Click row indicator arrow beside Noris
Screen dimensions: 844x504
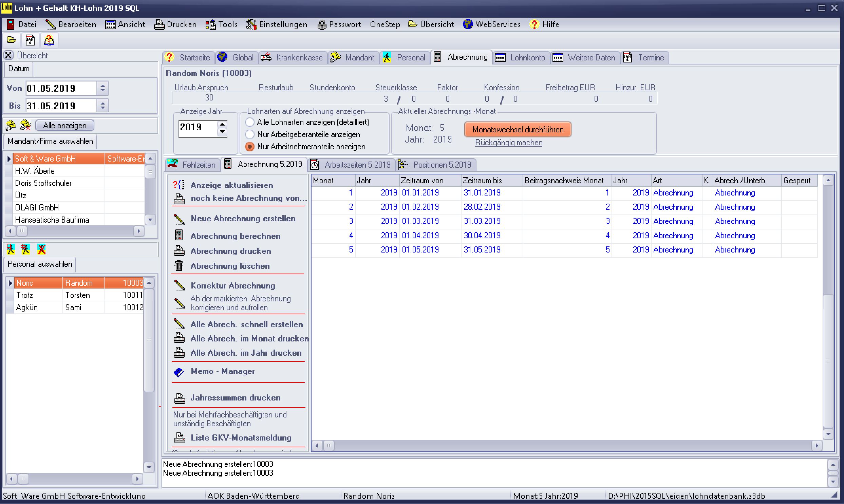[x=10, y=283]
